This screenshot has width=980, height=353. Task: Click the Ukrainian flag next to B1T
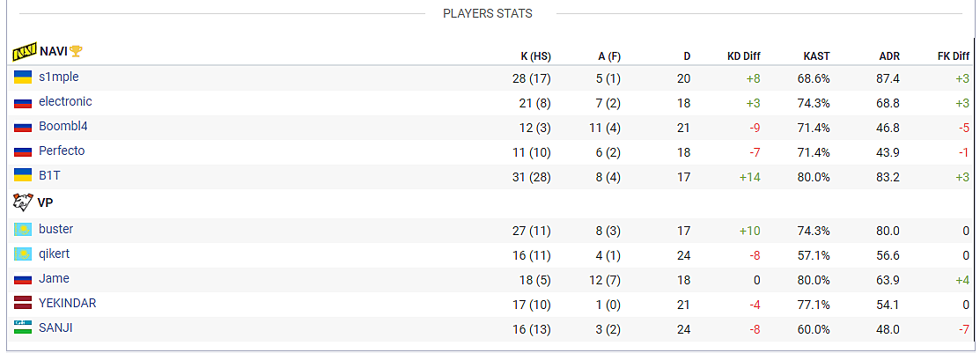[x=23, y=175]
